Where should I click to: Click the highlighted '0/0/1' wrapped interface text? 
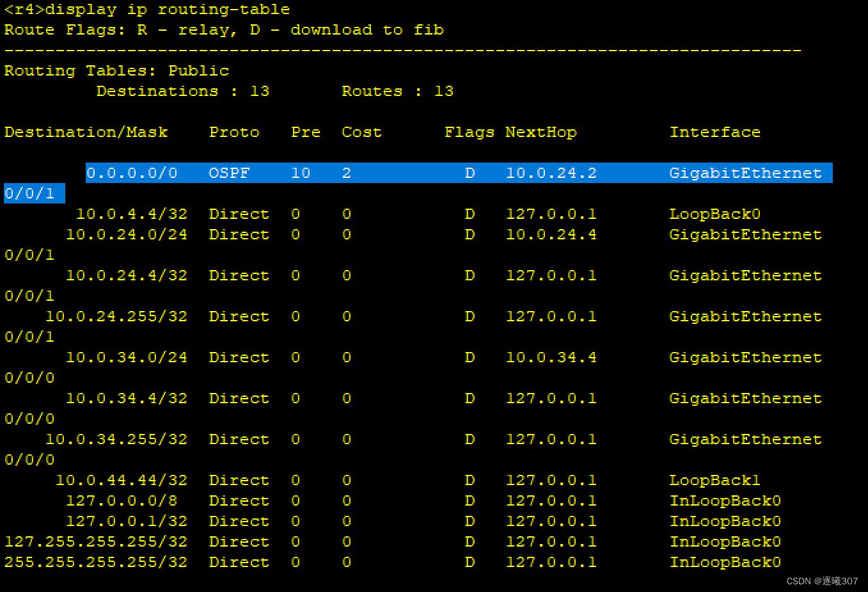(x=29, y=194)
